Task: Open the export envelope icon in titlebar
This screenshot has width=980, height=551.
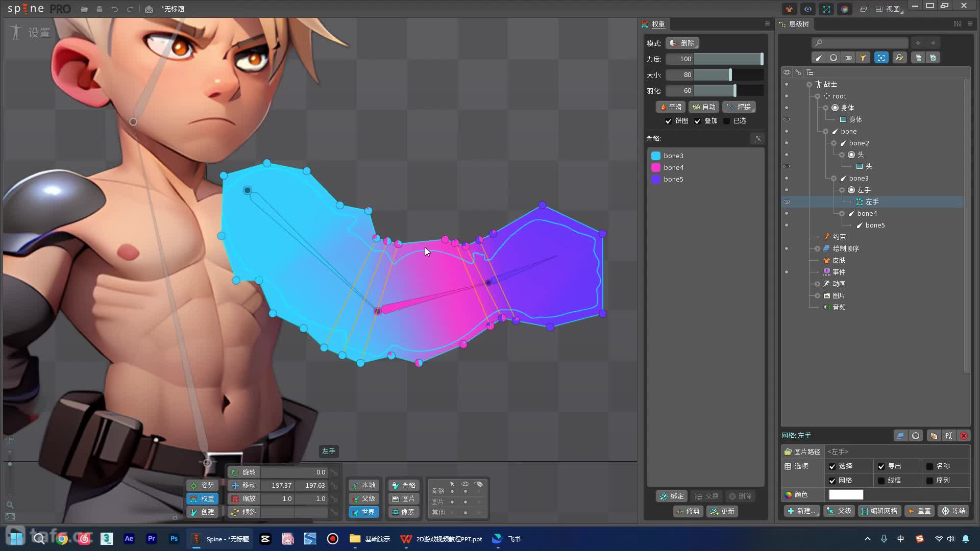Action: point(149,9)
